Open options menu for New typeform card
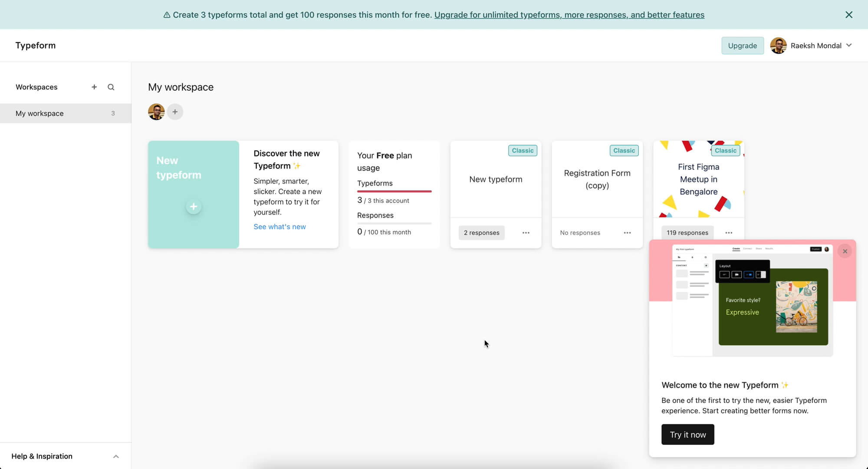The height and width of the screenshot is (469, 868). coord(526,233)
